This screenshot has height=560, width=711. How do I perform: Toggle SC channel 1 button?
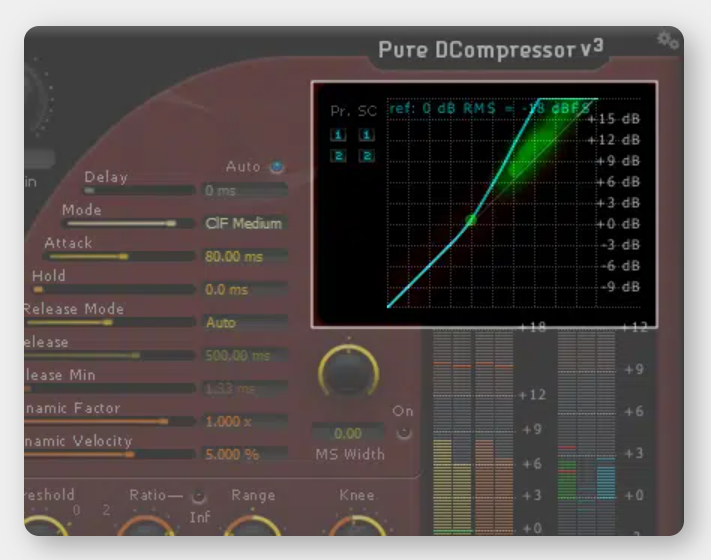(367, 135)
